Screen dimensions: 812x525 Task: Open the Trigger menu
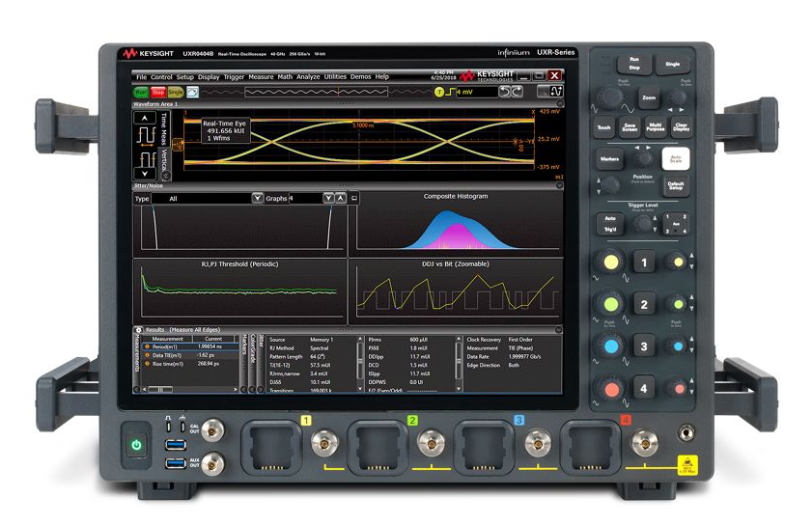tap(234, 77)
